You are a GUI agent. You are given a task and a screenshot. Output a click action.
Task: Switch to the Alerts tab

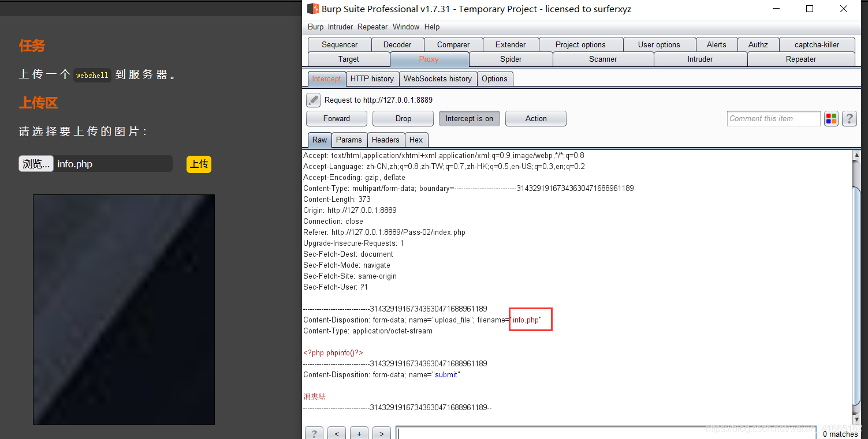pos(717,44)
